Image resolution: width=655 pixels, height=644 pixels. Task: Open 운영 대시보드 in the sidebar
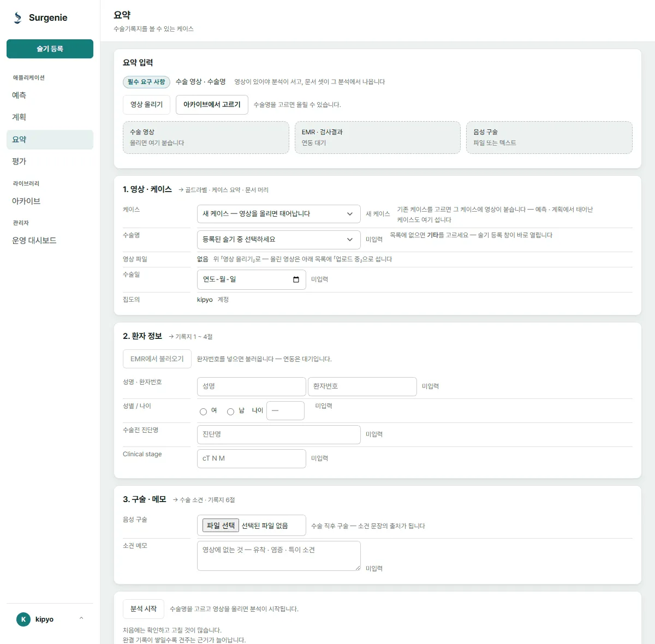[x=50, y=241]
